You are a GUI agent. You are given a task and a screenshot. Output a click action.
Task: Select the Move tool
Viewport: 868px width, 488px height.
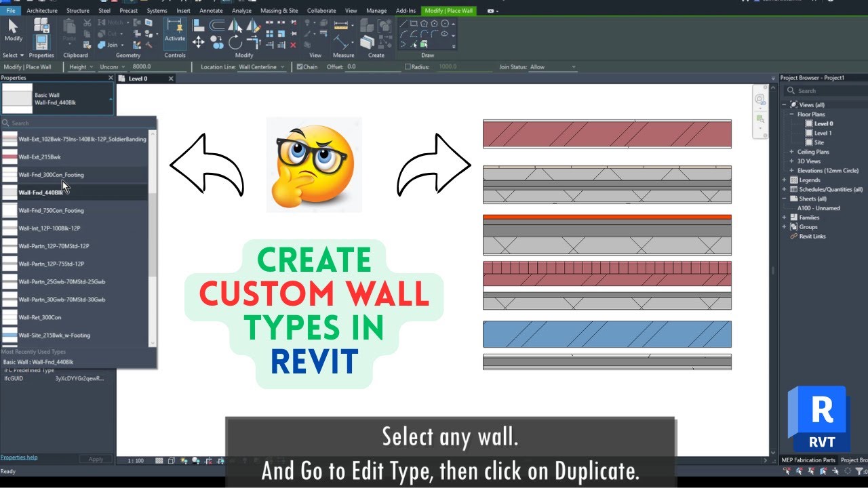coord(198,43)
